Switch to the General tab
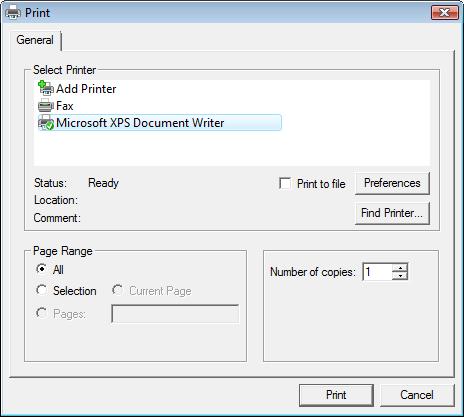Image resolution: width=464 pixels, height=417 pixels. (35, 40)
